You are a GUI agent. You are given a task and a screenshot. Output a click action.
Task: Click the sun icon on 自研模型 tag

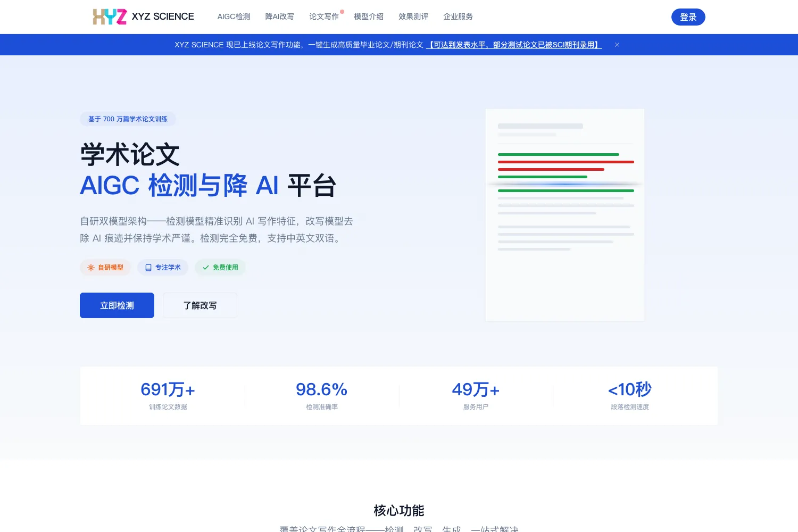coord(91,268)
